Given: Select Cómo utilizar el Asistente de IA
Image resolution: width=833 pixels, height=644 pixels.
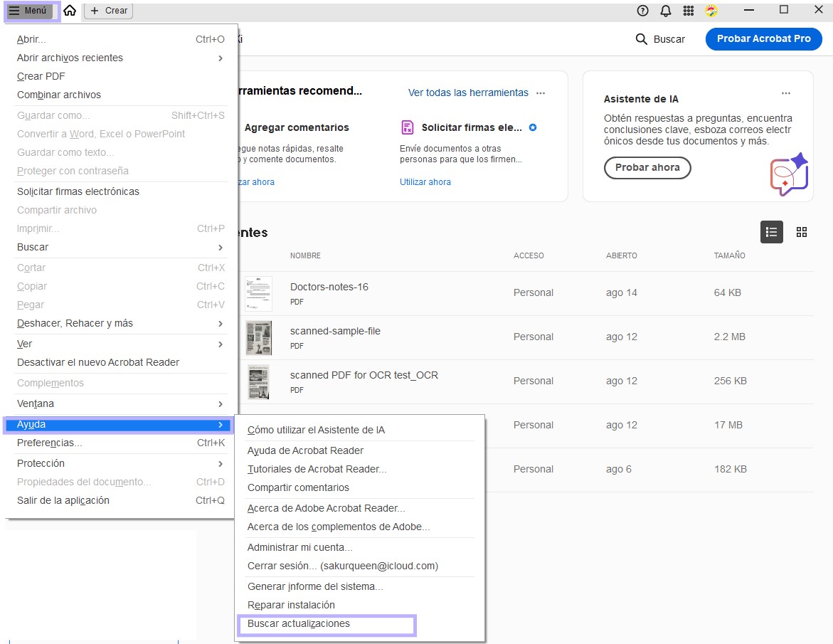Looking at the screenshot, I should pyautogui.click(x=360, y=431).
